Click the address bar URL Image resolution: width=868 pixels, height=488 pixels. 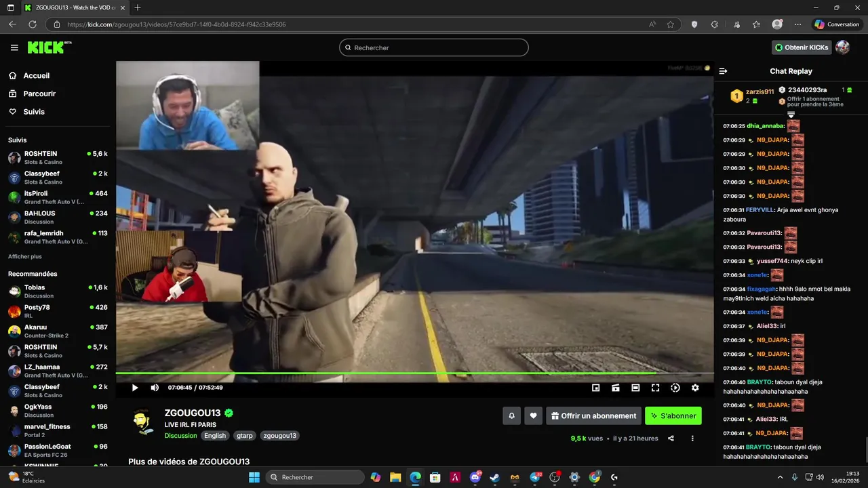click(176, 24)
